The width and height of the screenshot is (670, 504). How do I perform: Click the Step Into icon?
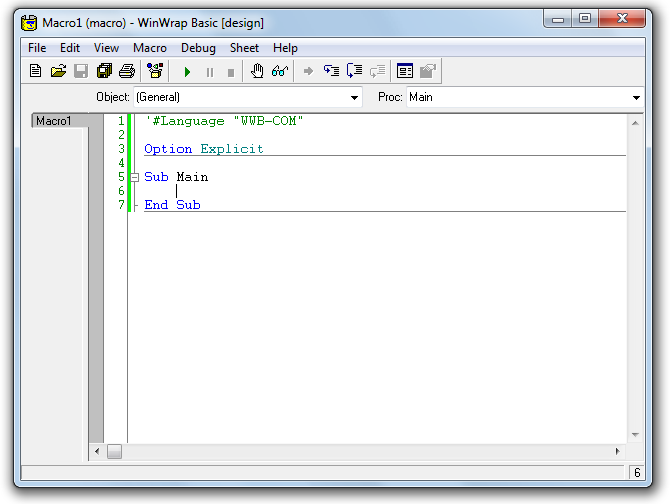(x=331, y=71)
